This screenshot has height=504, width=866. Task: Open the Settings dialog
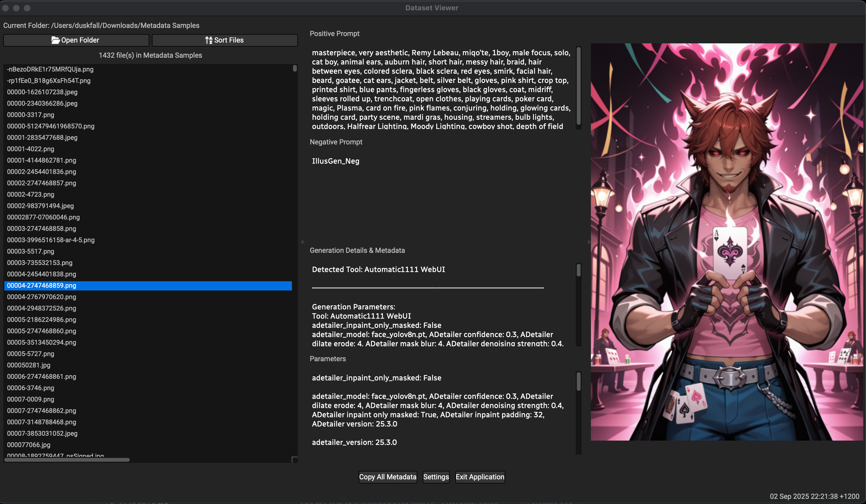436,477
